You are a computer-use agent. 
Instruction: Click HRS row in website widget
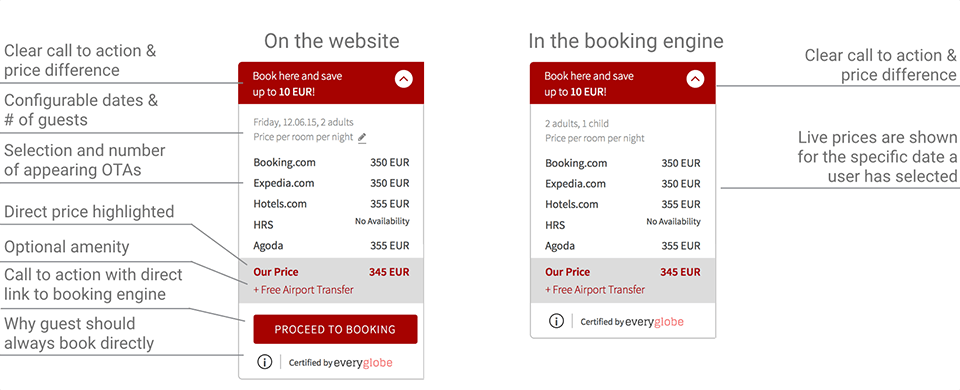pyautogui.click(x=331, y=224)
